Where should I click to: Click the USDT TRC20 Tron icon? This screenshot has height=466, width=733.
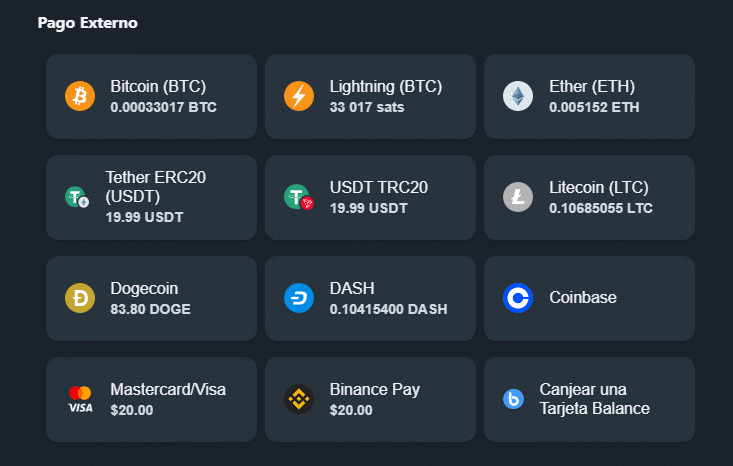pyautogui.click(x=299, y=197)
